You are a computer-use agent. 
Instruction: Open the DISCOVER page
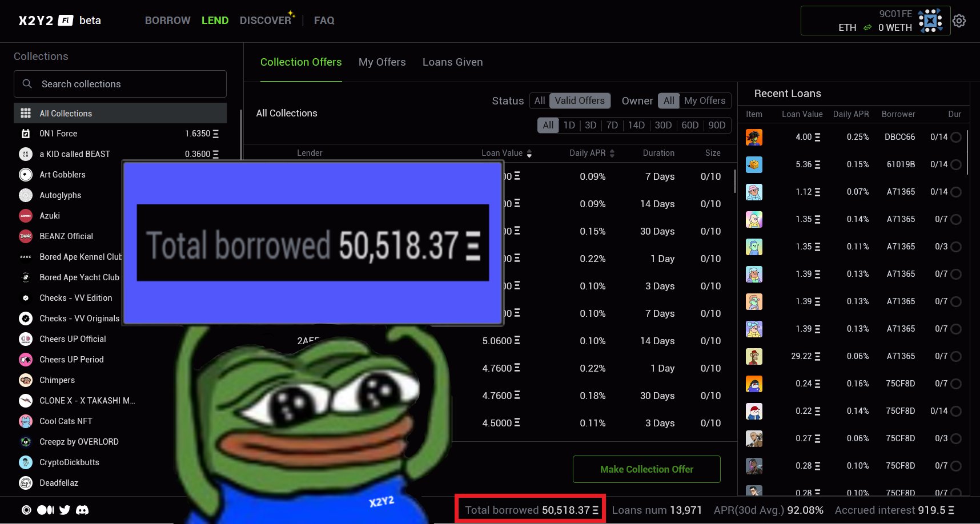point(267,19)
